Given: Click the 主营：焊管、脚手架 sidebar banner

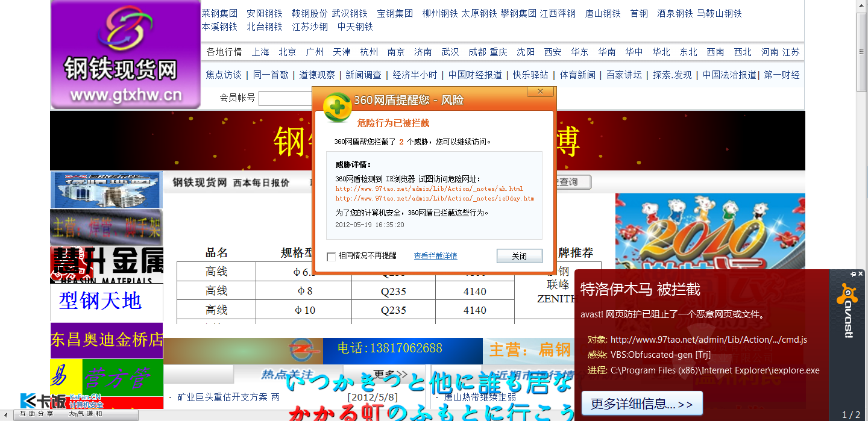Looking at the screenshot, I should pyautogui.click(x=107, y=227).
